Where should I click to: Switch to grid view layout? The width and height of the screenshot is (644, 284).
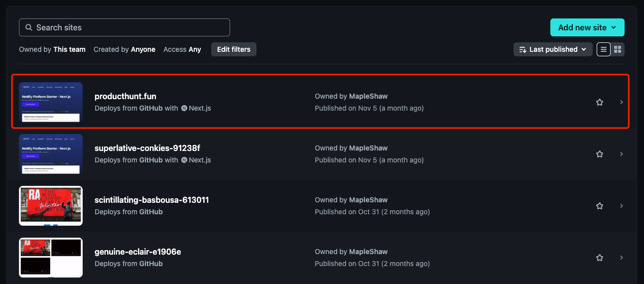tap(618, 49)
